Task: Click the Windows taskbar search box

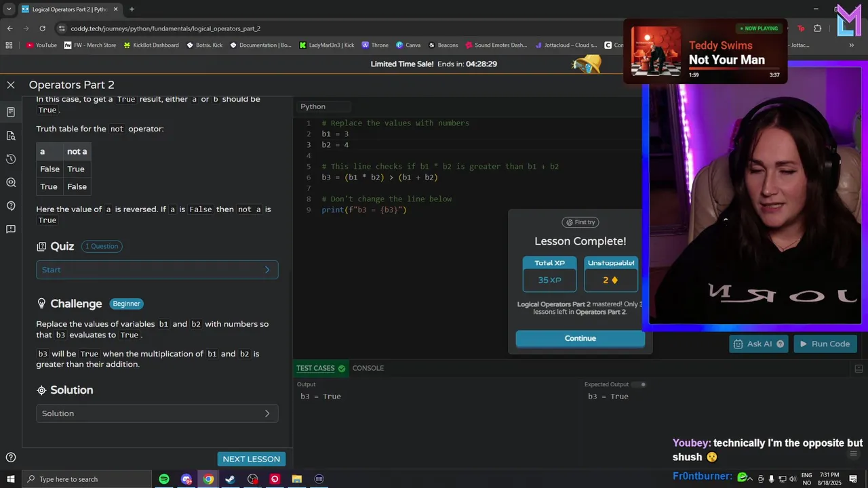Action: click(x=87, y=479)
